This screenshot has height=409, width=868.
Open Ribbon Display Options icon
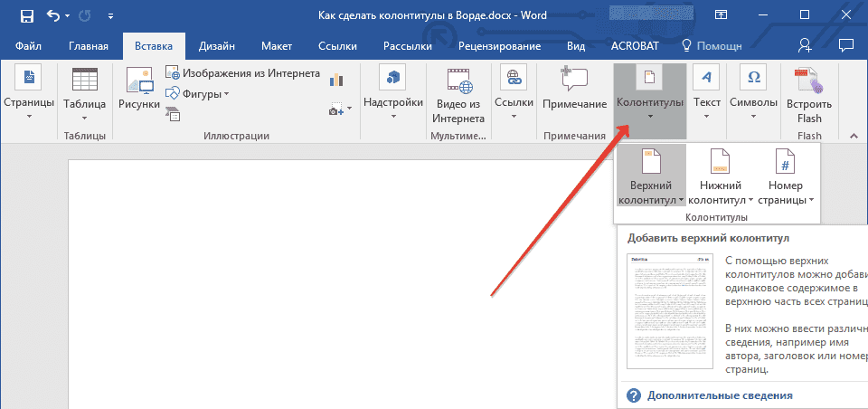coord(721,16)
